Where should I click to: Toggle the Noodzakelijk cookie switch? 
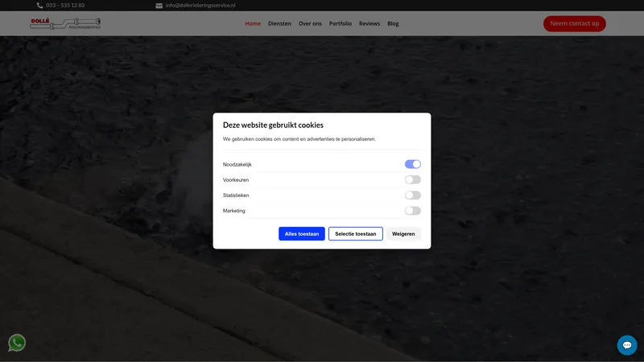pyautogui.click(x=412, y=164)
